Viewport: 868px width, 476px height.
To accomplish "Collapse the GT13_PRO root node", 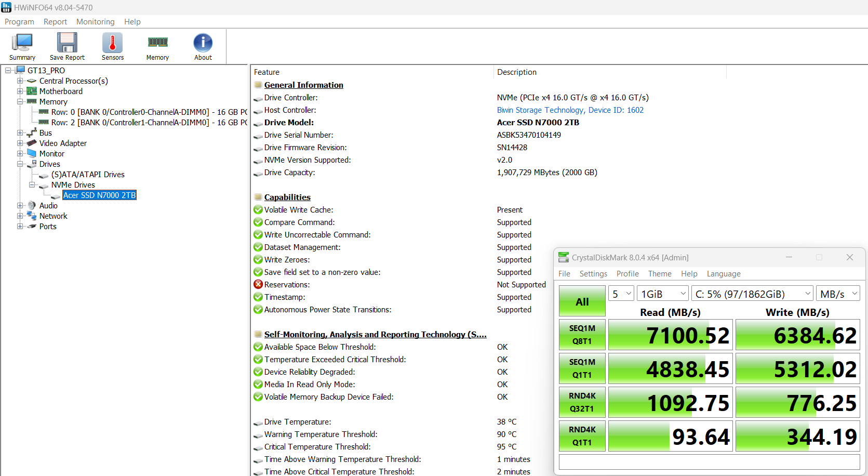I will (x=8, y=70).
